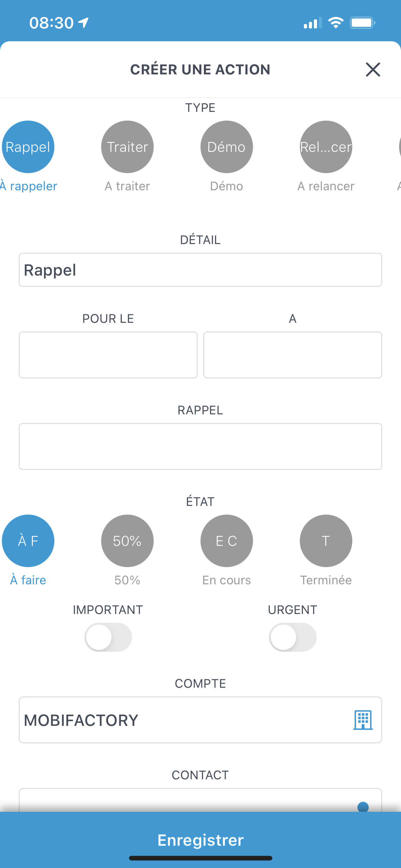
Task: Open the Pour le date picker
Action: [108, 355]
